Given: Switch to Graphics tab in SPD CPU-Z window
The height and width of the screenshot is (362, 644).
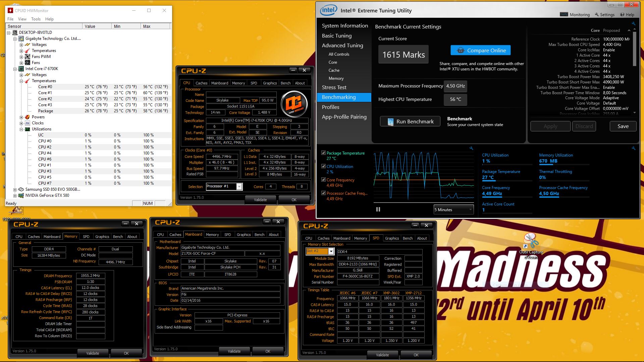Looking at the screenshot, I should tap(392, 238).
